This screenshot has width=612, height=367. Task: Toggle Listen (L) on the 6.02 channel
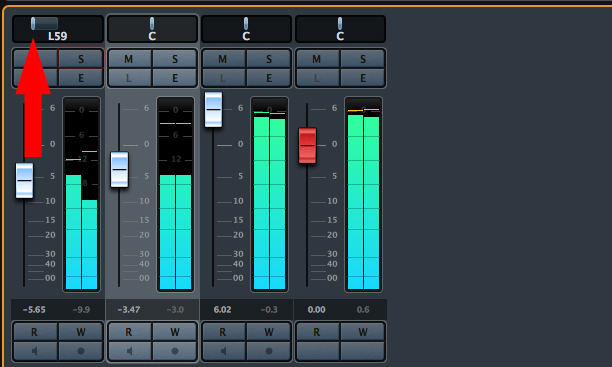point(222,78)
